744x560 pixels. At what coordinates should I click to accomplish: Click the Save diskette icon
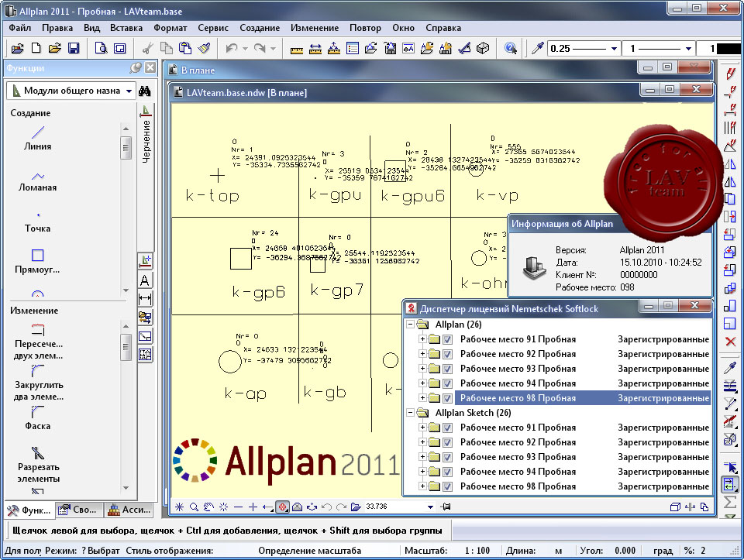(x=74, y=48)
